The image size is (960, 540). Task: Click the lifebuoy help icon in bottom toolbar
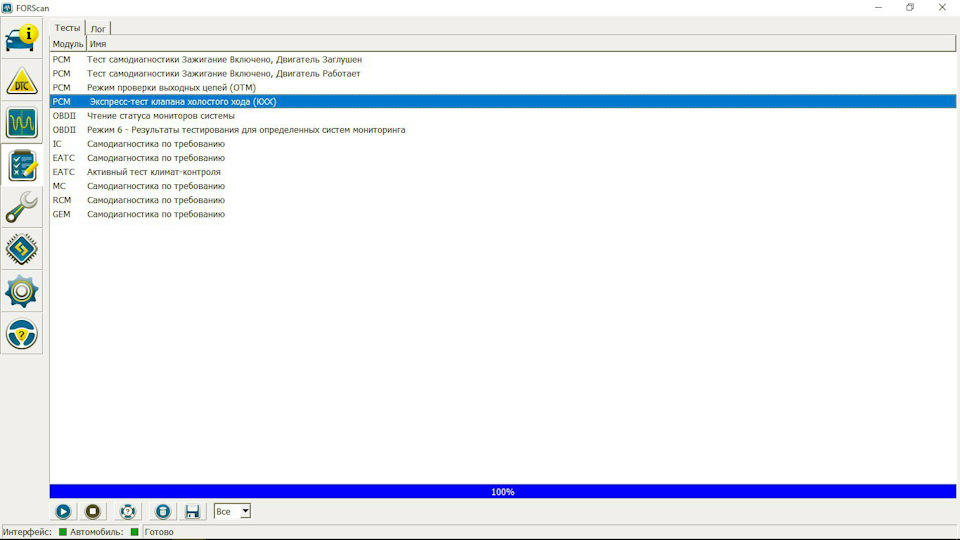click(127, 511)
